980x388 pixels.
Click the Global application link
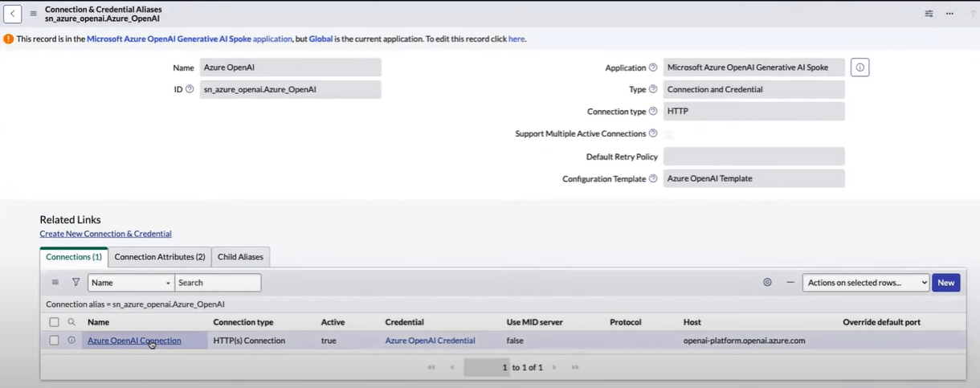pos(321,39)
